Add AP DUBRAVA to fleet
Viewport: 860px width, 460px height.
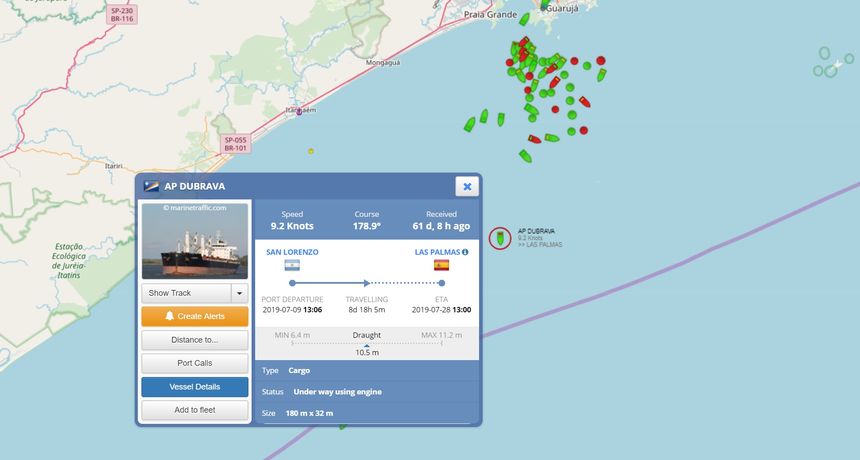[x=195, y=410]
